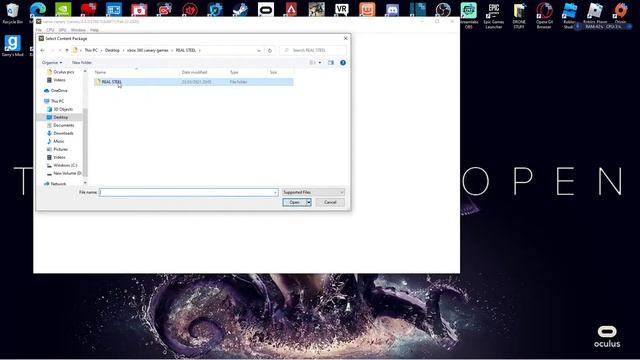Expand File name history dropdown arrow
640x360 pixels.
[275, 192]
